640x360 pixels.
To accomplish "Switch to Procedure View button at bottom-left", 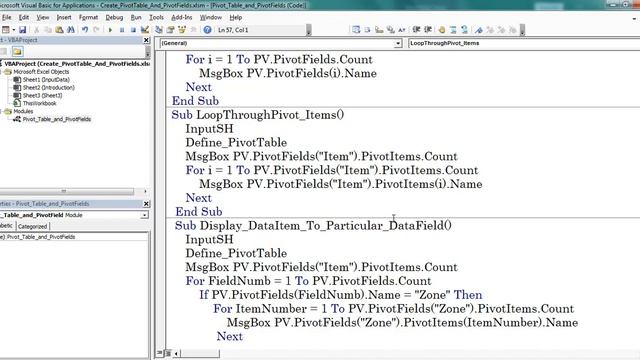I will (x=160, y=353).
